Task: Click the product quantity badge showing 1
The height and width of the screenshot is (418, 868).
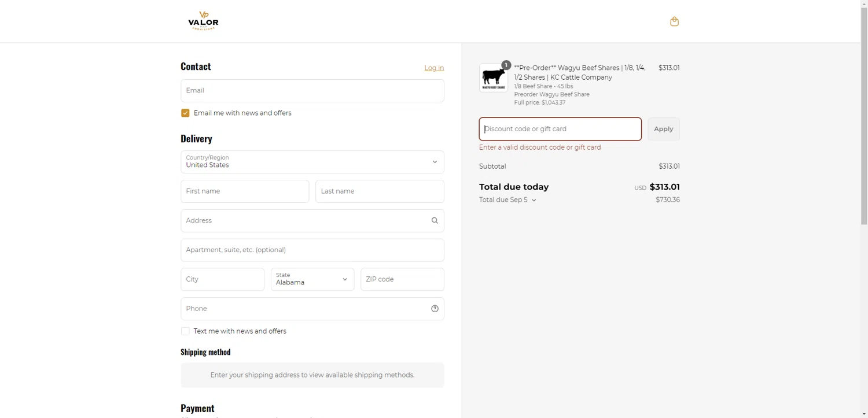Action: point(506,65)
